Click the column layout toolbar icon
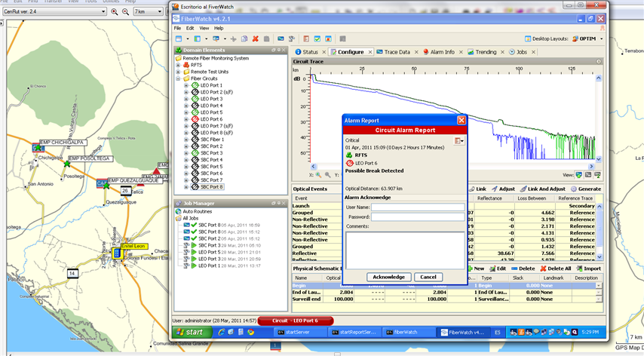This screenshot has width=644, height=356. click(198, 38)
